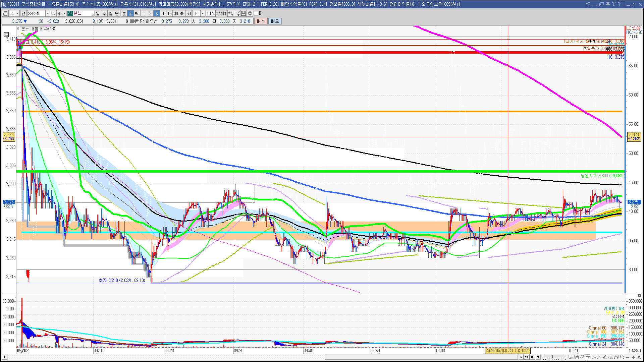This screenshot has width=644, height=362.
Task: Open the stock code search magnifier
Action: (x=53, y=13)
